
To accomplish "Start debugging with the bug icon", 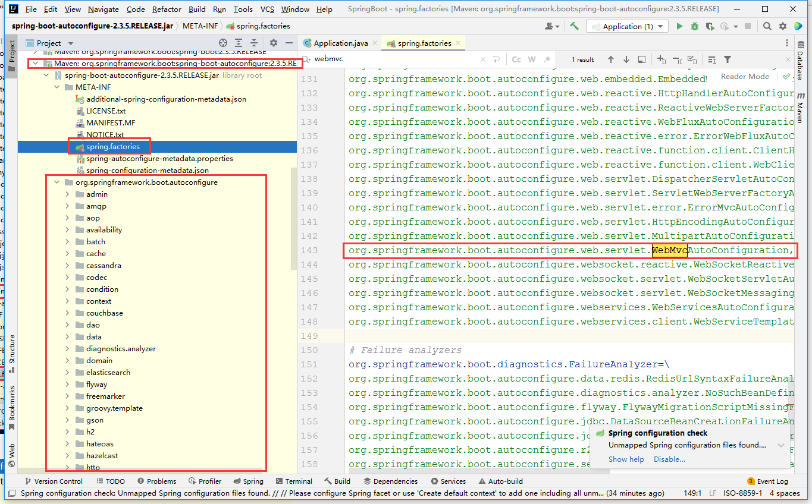I will 694,26.
